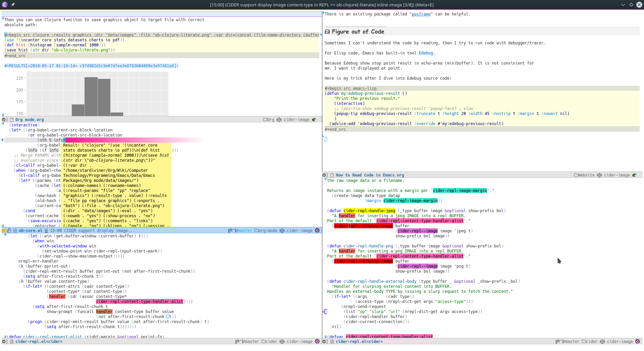Click the nrepl-err-handler line

[38, 261]
